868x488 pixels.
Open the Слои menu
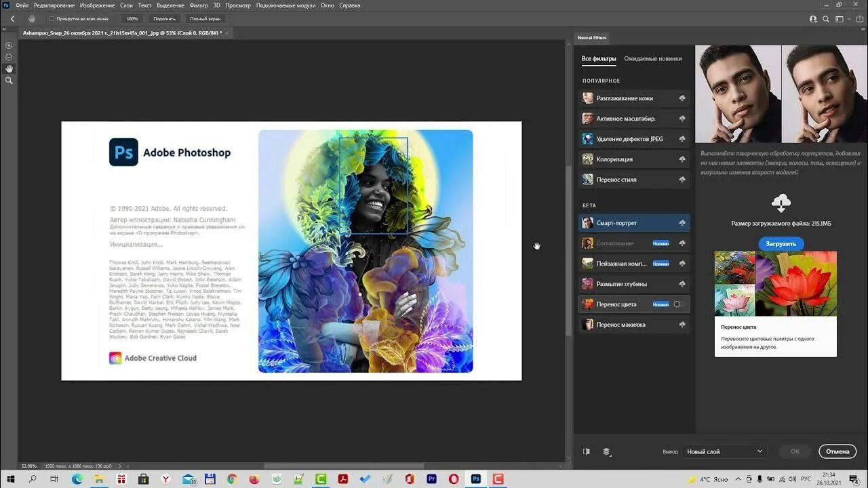click(x=126, y=5)
